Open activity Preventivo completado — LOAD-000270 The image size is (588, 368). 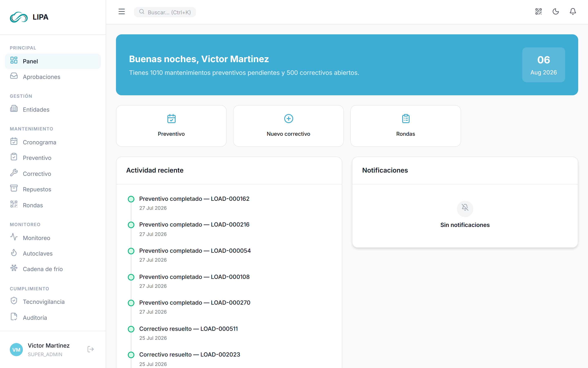(x=195, y=303)
